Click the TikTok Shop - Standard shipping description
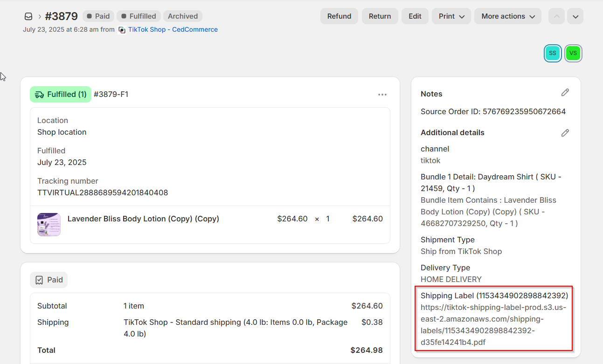The image size is (603, 364). 236,328
